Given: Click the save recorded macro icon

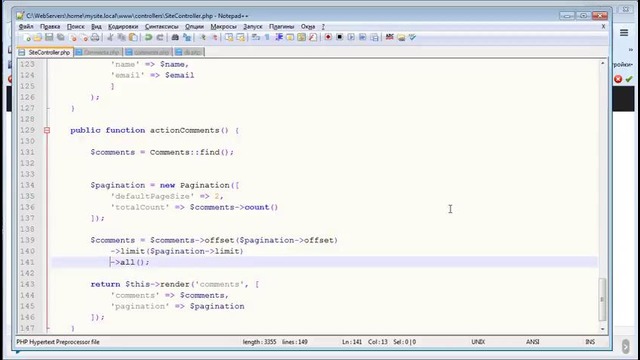Looking at the screenshot, I should point(374,38).
